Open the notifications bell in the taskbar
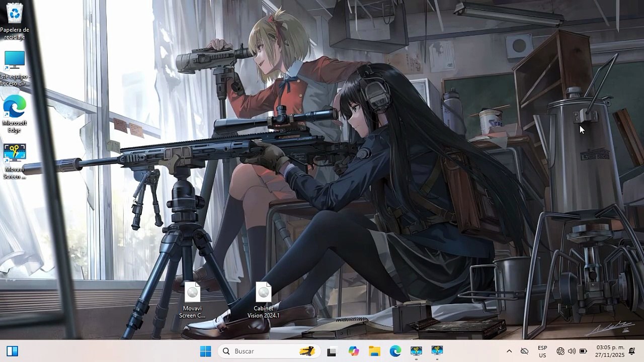 (x=632, y=351)
